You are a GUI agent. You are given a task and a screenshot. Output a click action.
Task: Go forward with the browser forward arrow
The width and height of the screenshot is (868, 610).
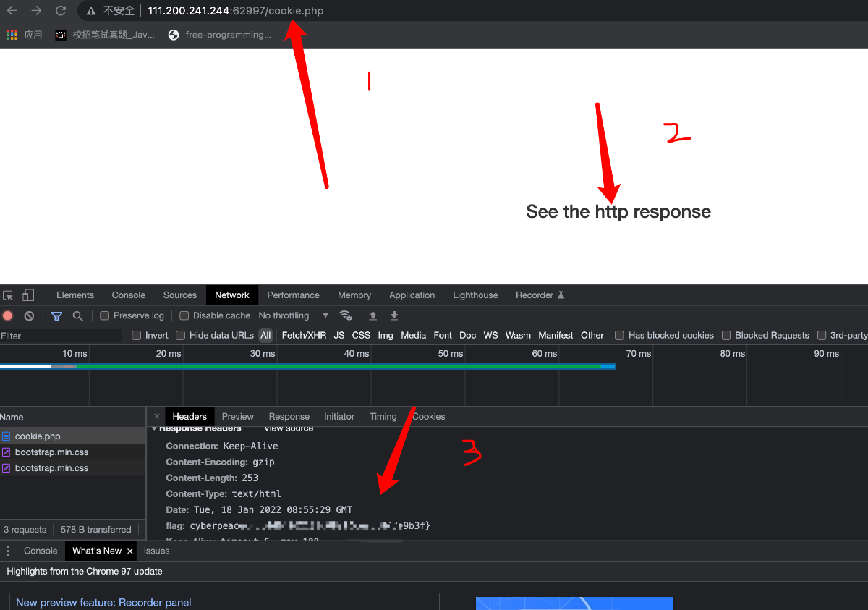point(36,11)
